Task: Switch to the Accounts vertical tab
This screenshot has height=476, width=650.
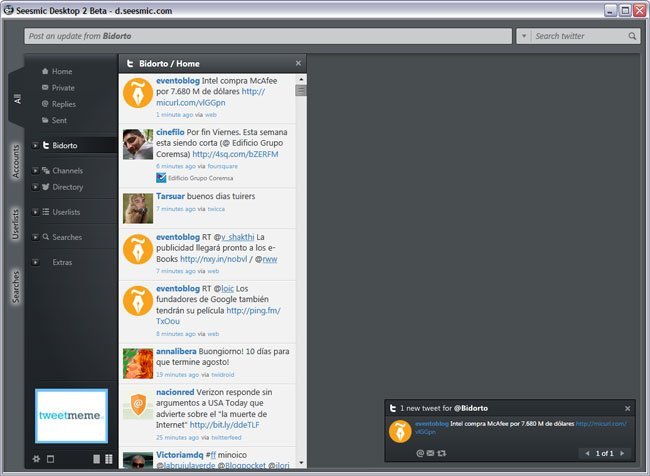Action: point(16,161)
